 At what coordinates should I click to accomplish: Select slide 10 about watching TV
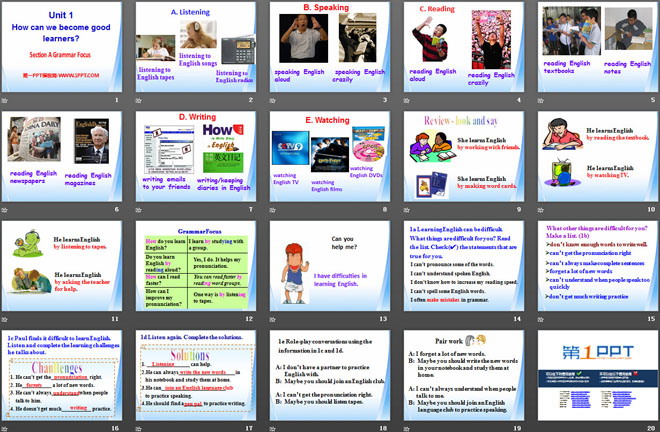598,156
